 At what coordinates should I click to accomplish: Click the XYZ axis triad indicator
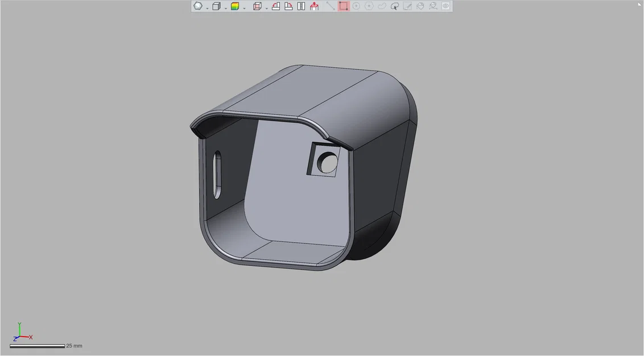tap(22, 333)
